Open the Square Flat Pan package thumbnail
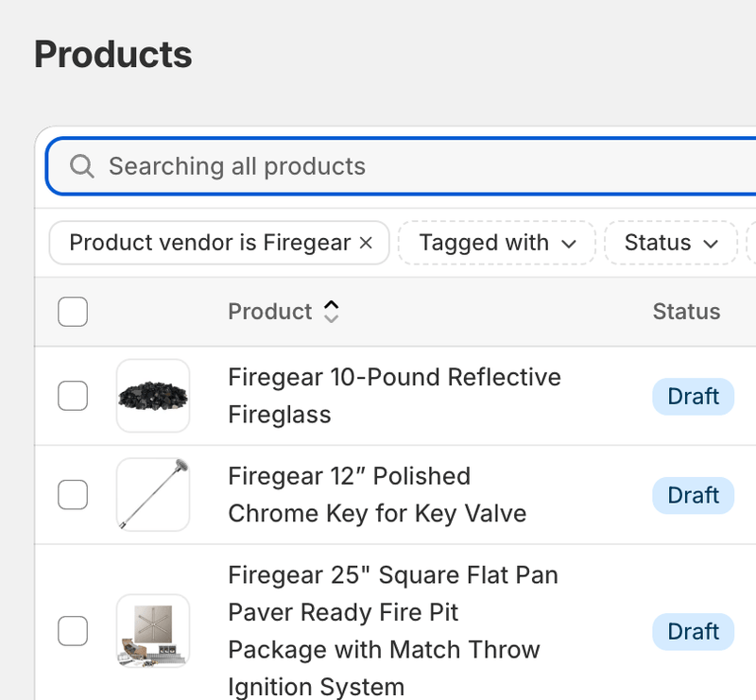 (x=153, y=631)
